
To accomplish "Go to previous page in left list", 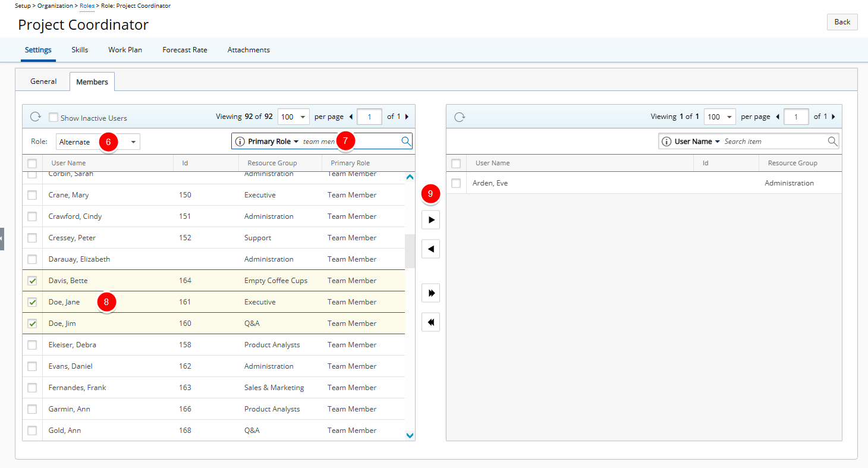I will [351, 117].
